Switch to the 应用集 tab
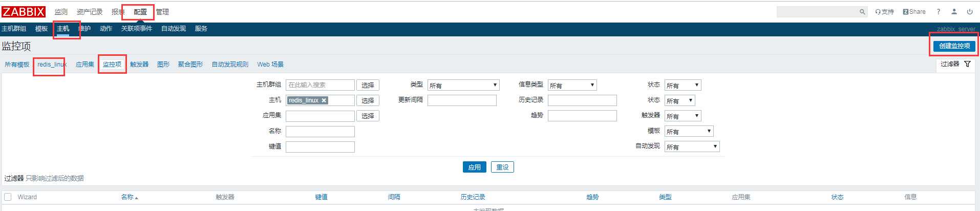The height and width of the screenshot is (211, 980). 85,65
